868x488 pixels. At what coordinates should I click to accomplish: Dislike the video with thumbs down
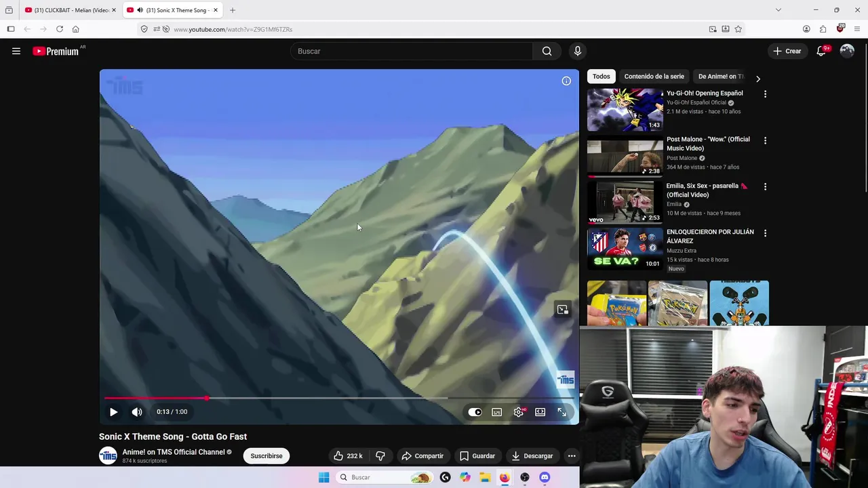[x=380, y=456]
